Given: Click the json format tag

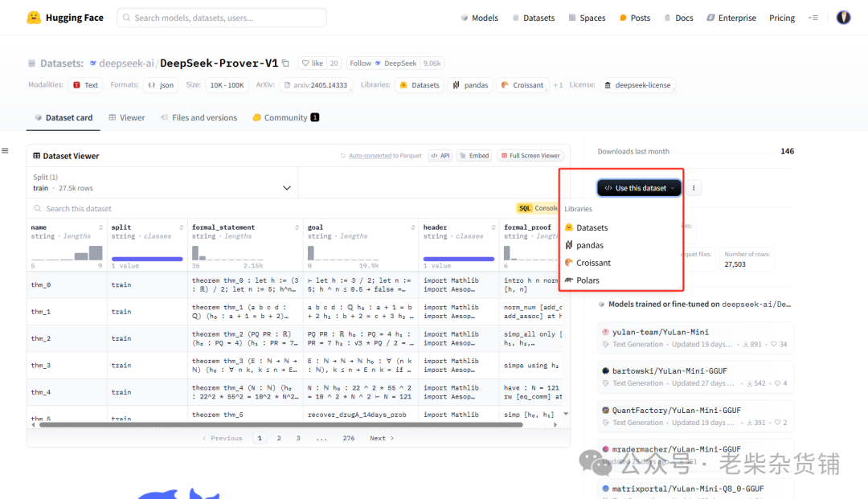Looking at the screenshot, I should [x=161, y=84].
